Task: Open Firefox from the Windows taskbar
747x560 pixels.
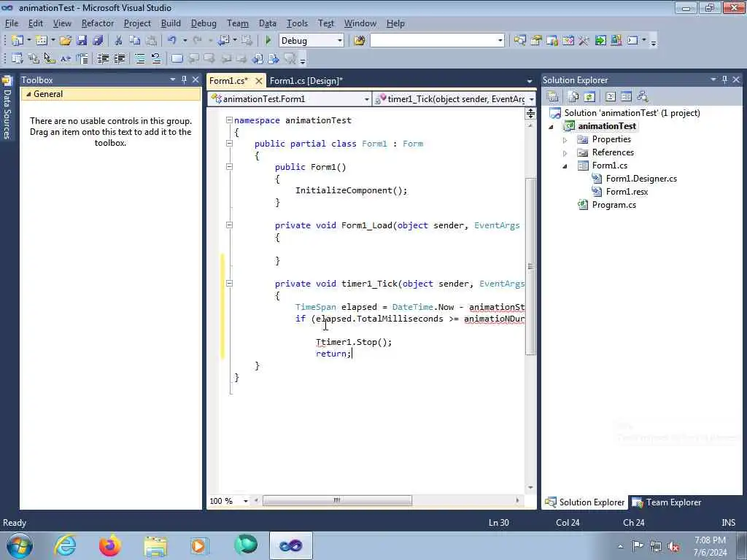Action: pos(110,545)
